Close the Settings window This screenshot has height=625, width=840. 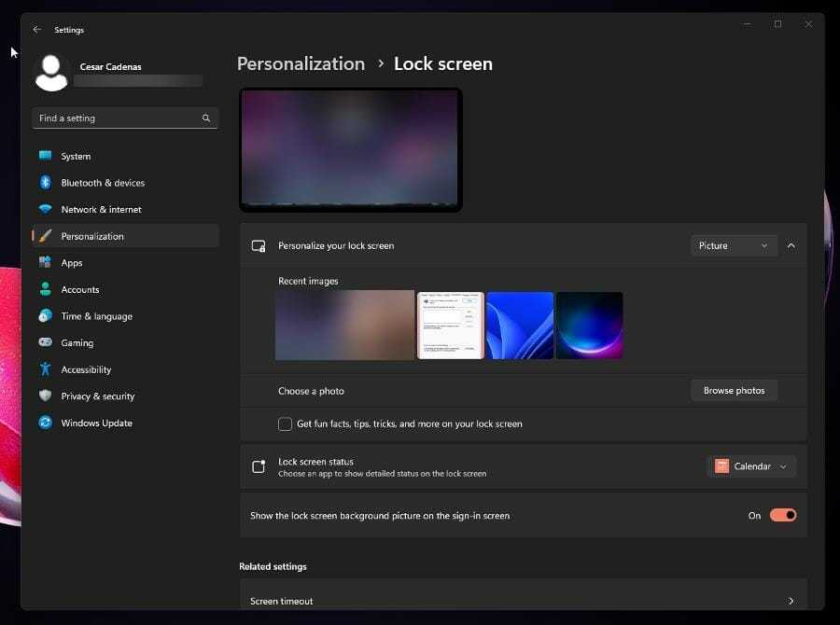(x=808, y=24)
